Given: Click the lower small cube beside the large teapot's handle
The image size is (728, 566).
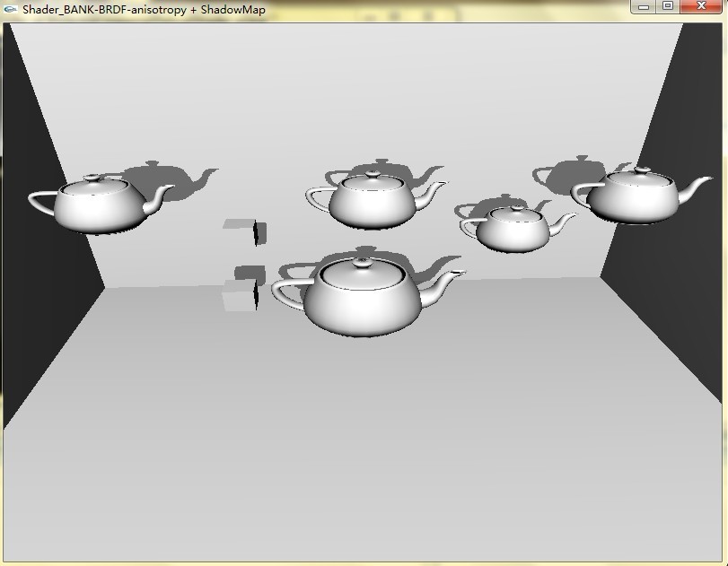Looking at the screenshot, I should tap(241, 295).
